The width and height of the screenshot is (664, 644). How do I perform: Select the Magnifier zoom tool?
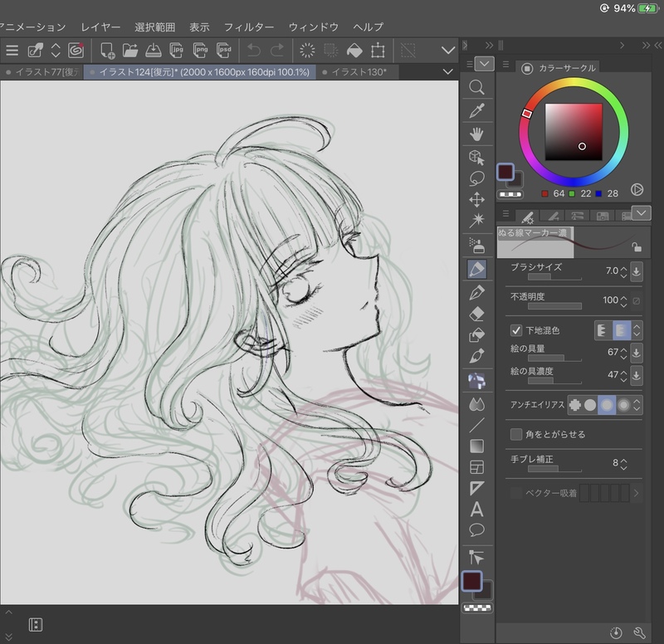pos(477,87)
